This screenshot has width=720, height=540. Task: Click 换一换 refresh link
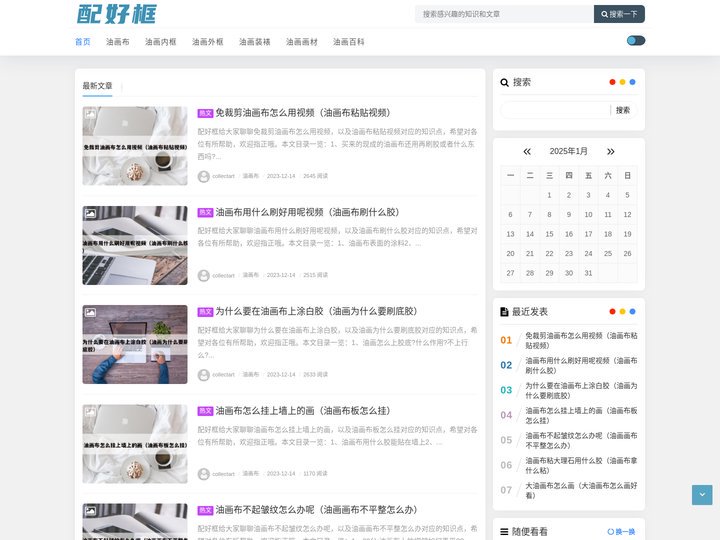(621, 532)
